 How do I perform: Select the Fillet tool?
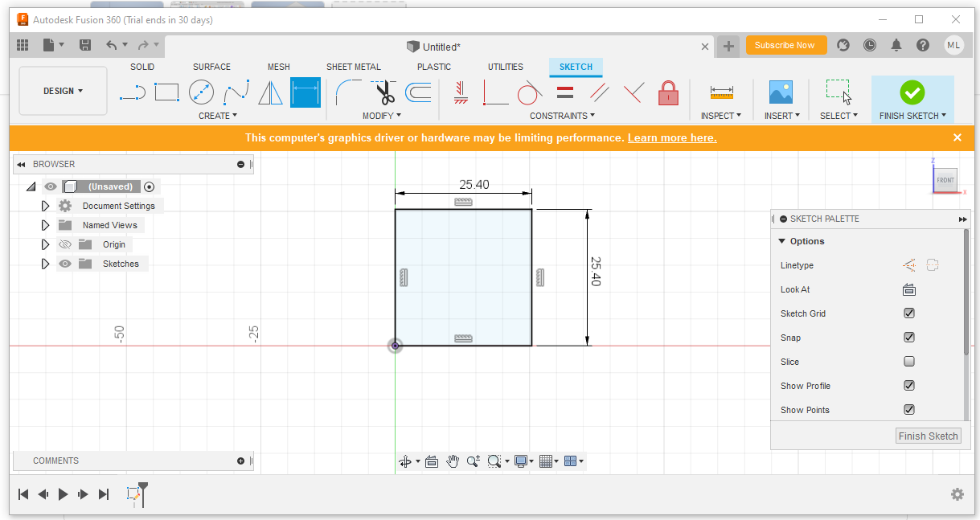[x=348, y=92]
